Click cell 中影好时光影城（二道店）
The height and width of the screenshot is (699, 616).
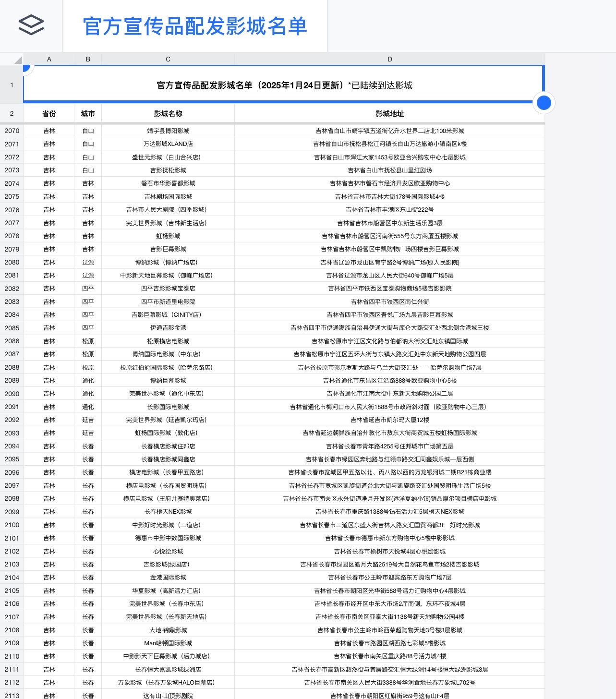pos(168,525)
